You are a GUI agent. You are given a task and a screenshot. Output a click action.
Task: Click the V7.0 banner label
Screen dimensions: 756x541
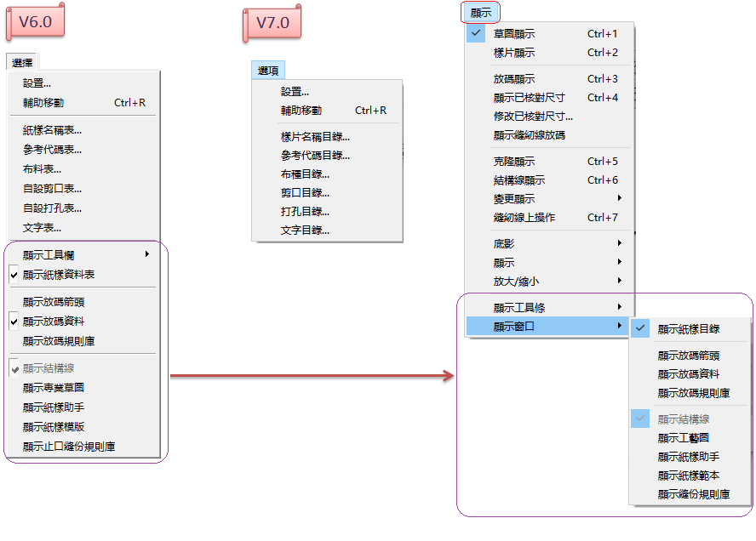272,23
